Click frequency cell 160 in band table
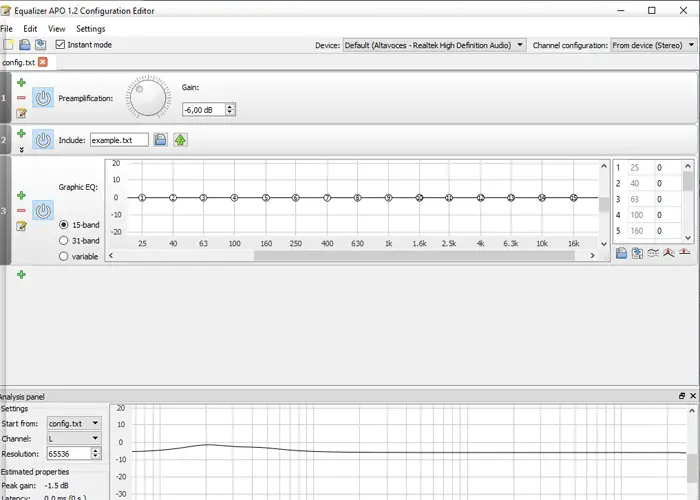The width and height of the screenshot is (700, 500). point(641,231)
